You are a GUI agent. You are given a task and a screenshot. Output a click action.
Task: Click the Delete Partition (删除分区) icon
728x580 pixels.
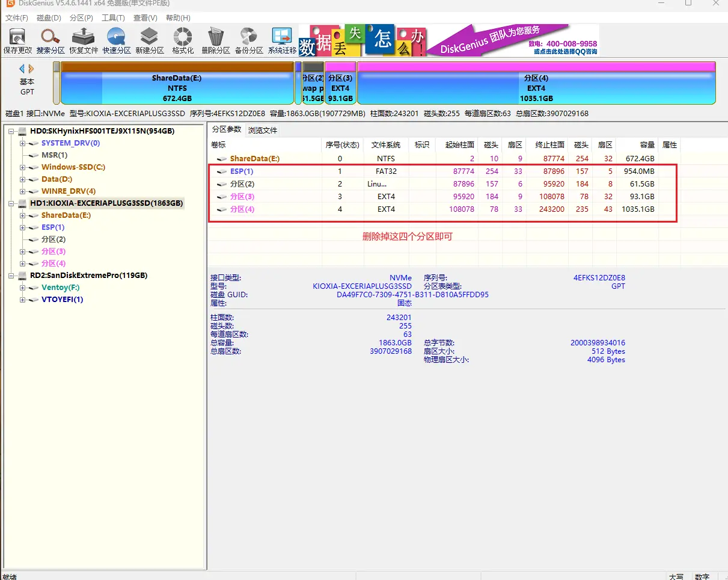[216, 41]
